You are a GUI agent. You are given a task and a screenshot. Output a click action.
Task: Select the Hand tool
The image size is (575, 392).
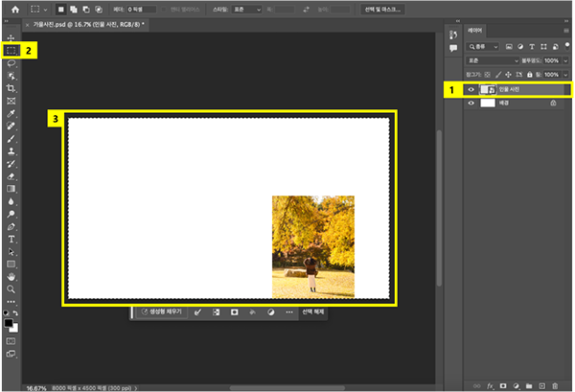pyautogui.click(x=11, y=277)
